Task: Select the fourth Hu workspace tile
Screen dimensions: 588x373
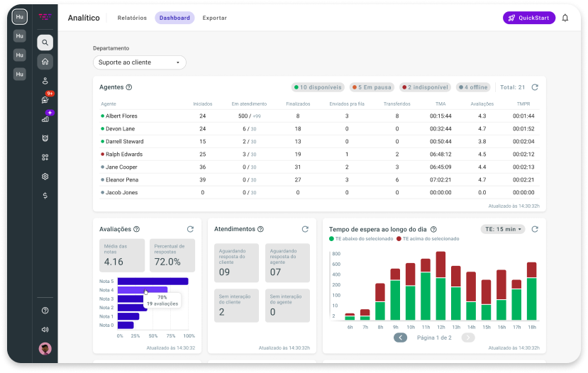Action: [x=19, y=74]
